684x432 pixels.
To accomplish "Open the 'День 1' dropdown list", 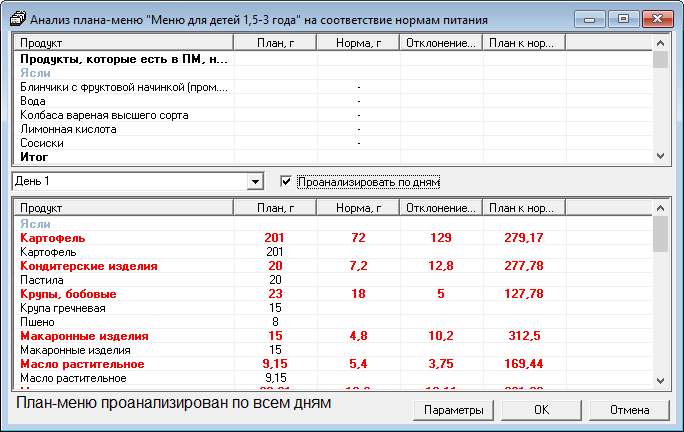I will [255, 182].
